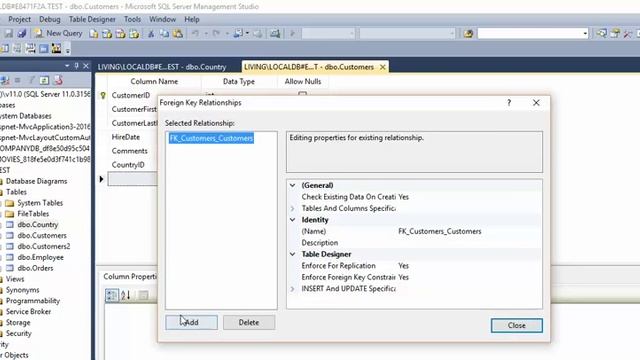Collapse the Table Designer category

tap(293, 254)
